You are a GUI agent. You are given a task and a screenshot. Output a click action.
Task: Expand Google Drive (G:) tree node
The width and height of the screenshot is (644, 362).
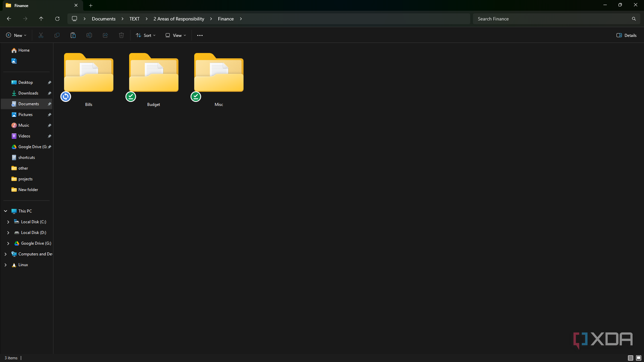click(8, 243)
